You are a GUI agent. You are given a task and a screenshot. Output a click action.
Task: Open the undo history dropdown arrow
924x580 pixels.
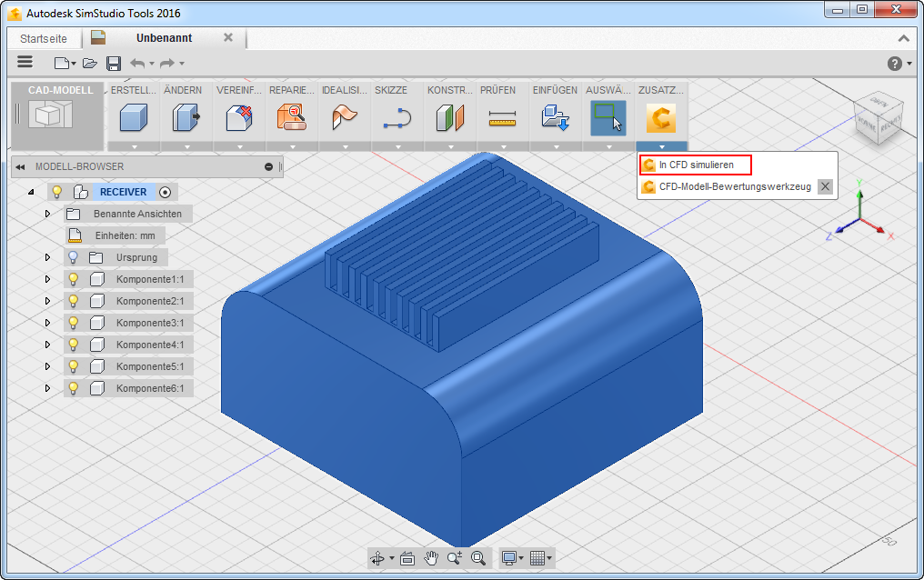click(x=152, y=64)
